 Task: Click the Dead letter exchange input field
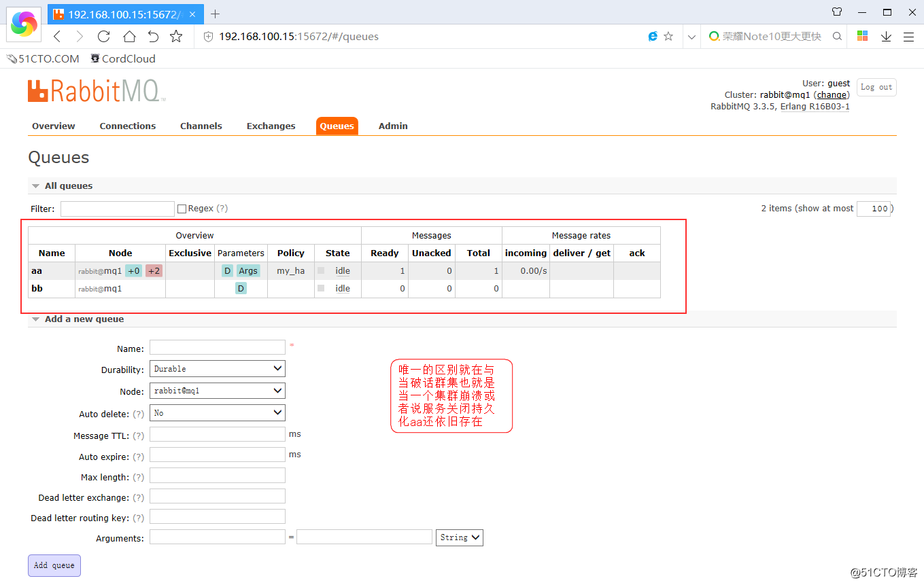[218, 496]
